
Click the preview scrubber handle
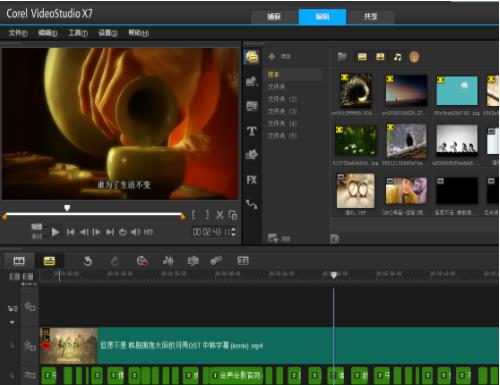coord(67,208)
